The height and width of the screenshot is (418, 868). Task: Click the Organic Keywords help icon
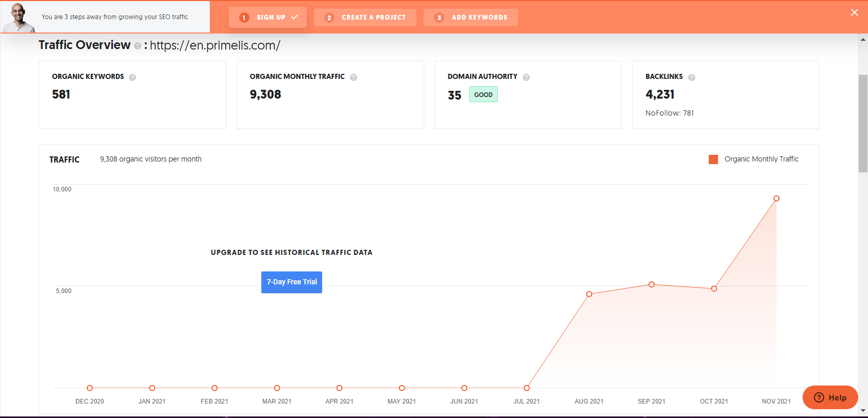[x=132, y=77]
